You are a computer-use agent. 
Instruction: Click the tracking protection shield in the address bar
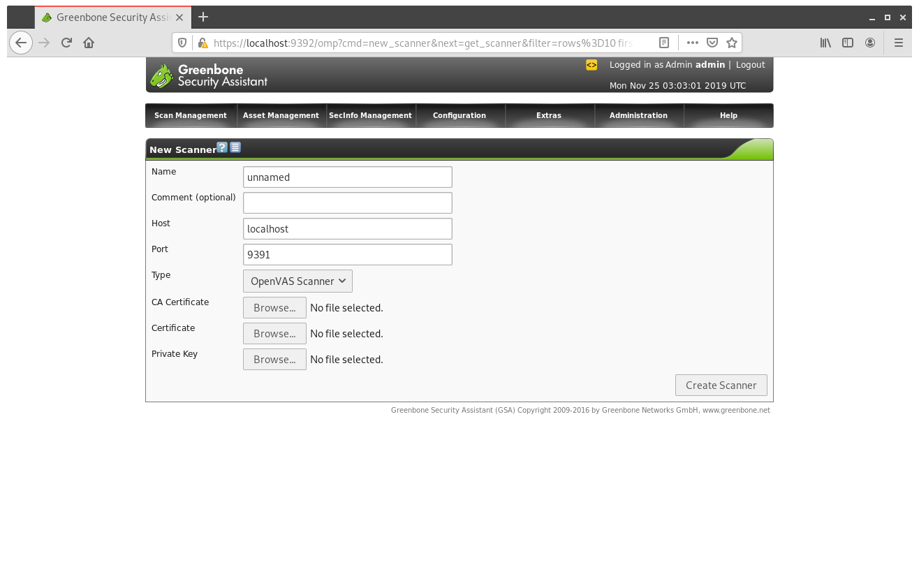click(182, 43)
